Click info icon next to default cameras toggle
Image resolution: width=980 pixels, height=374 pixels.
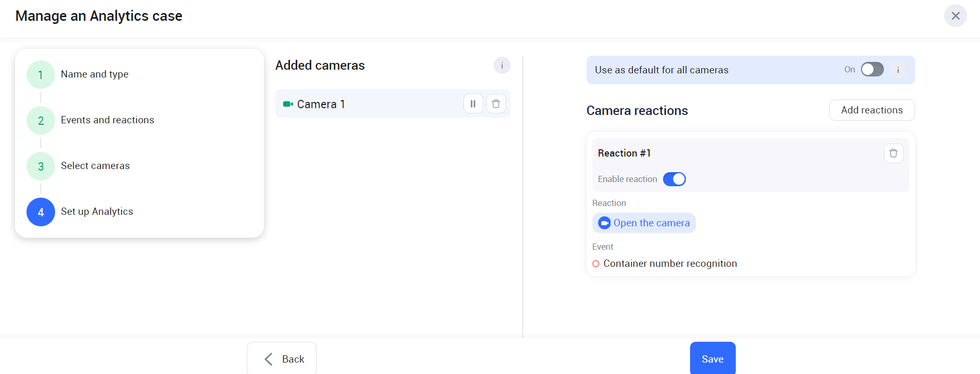(x=897, y=70)
